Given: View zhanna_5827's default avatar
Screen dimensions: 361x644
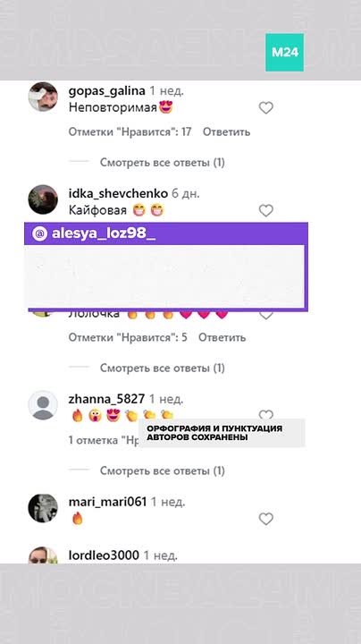Looking at the screenshot, I should [x=43, y=405].
